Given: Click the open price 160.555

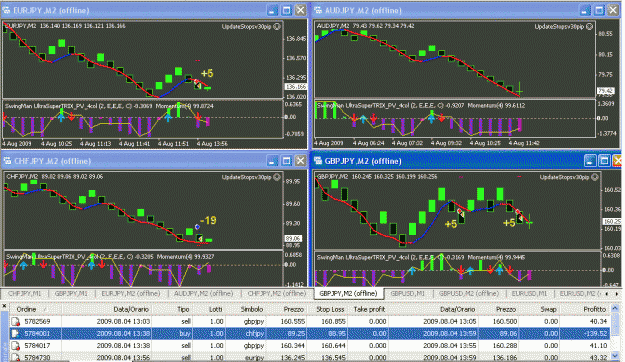Looking at the screenshot, I should click(x=293, y=322).
